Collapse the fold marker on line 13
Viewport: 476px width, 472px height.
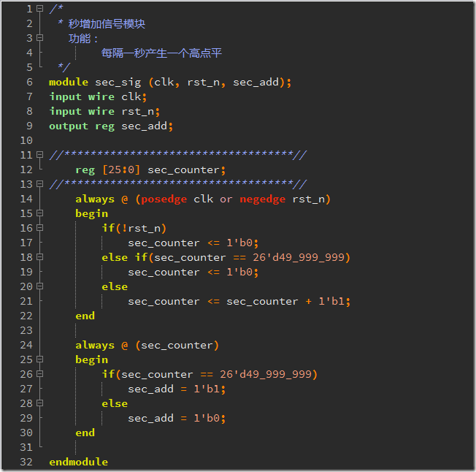click(39, 183)
